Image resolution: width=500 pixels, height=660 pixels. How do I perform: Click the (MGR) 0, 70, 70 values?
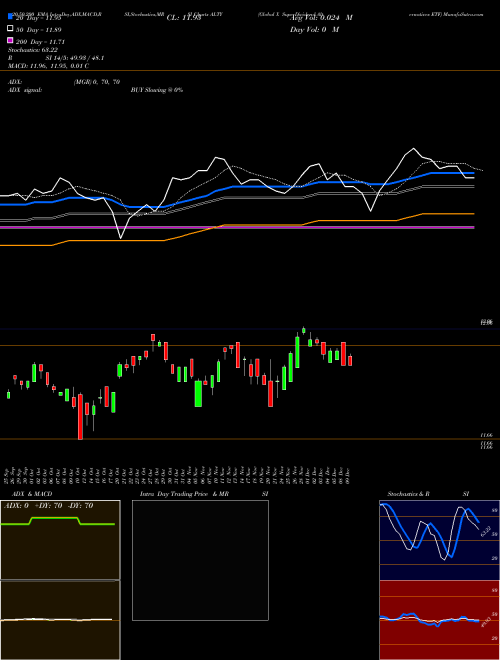pos(96,82)
